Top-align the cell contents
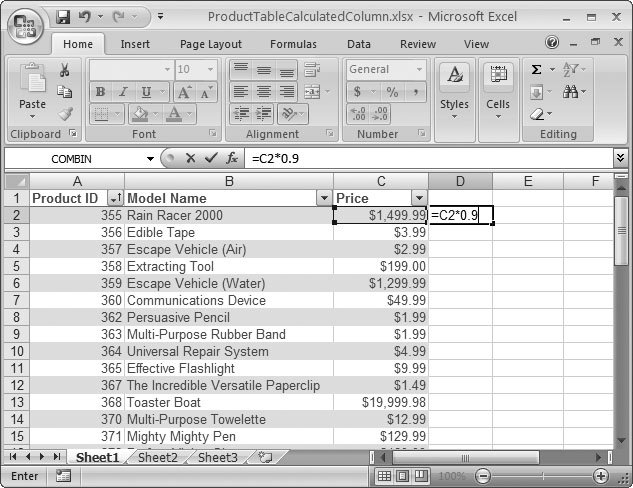Screen dimensions: 633x488 (x=241, y=70)
